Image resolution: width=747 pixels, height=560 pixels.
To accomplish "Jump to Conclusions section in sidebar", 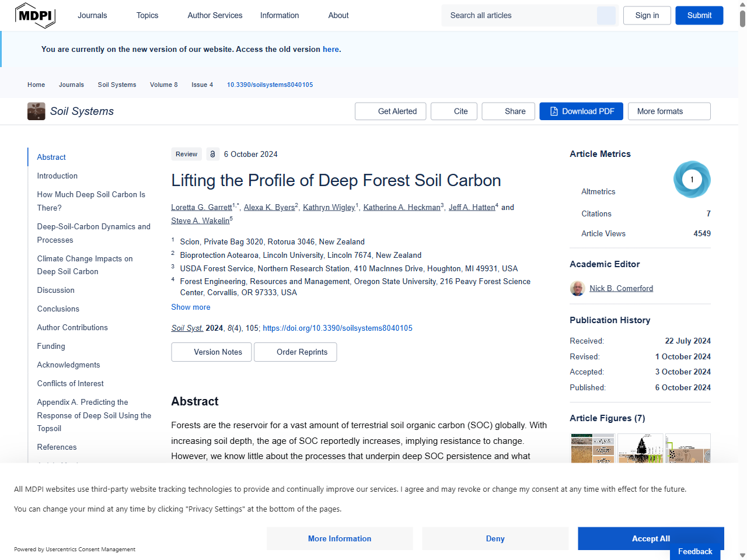I will pyautogui.click(x=58, y=309).
